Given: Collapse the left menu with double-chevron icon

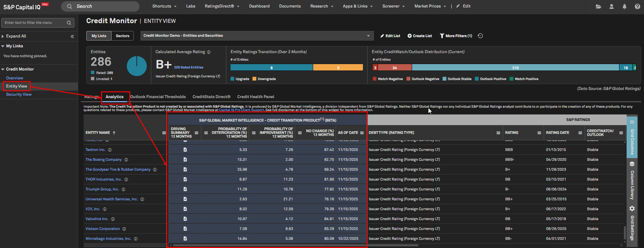Looking at the screenshot, I should pyautogui.click(x=72, y=36).
